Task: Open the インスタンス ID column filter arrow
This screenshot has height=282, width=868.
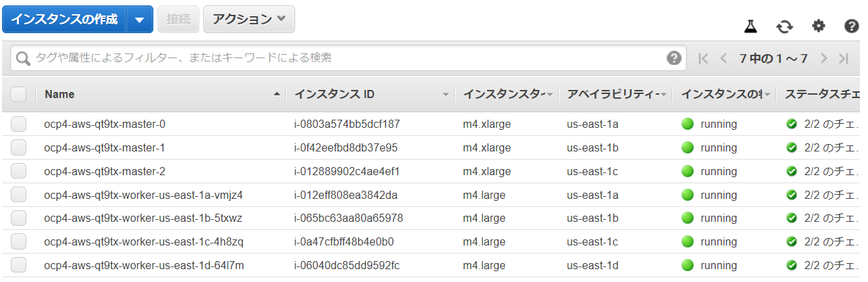Action: pyautogui.click(x=445, y=95)
